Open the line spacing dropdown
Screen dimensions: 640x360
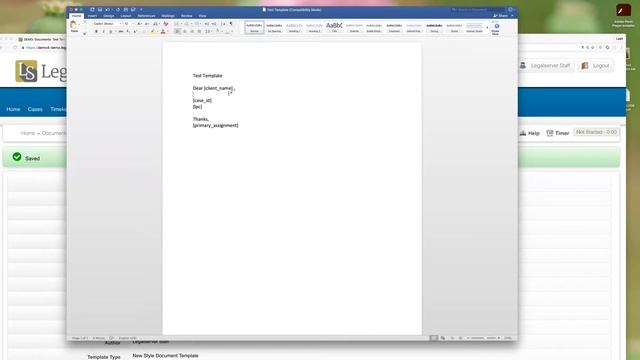pyautogui.click(x=208, y=31)
